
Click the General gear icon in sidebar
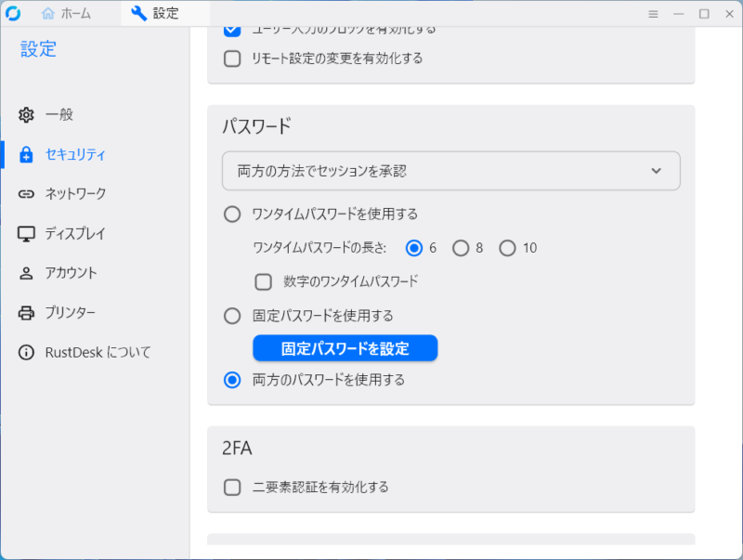tap(26, 115)
